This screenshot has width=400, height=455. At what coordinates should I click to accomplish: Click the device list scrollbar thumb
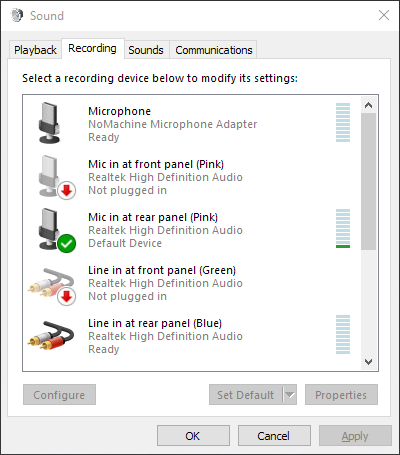(368, 181)
